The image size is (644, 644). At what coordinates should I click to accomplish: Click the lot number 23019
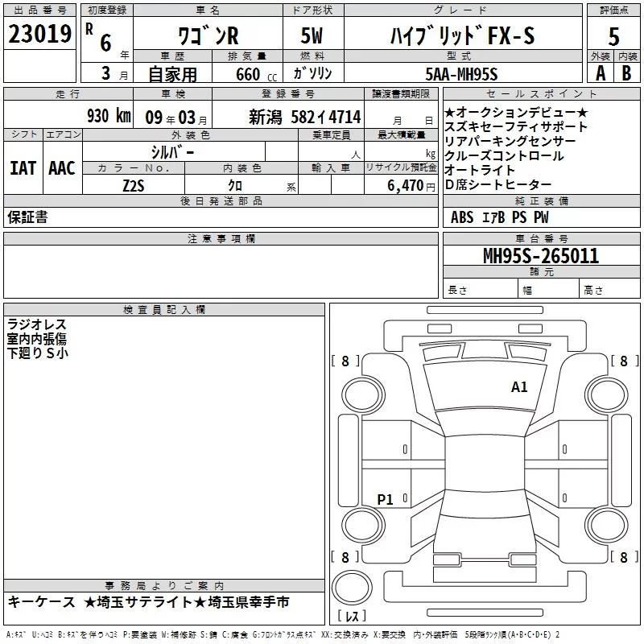pyautogui.click(x=39, y=34)
